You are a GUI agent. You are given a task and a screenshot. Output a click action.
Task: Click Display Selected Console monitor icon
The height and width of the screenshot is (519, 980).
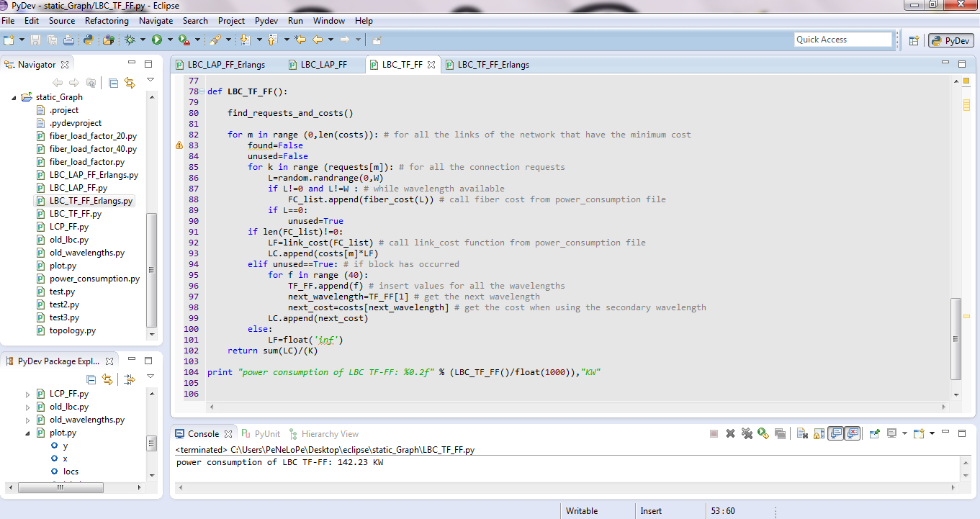(891, 433)
